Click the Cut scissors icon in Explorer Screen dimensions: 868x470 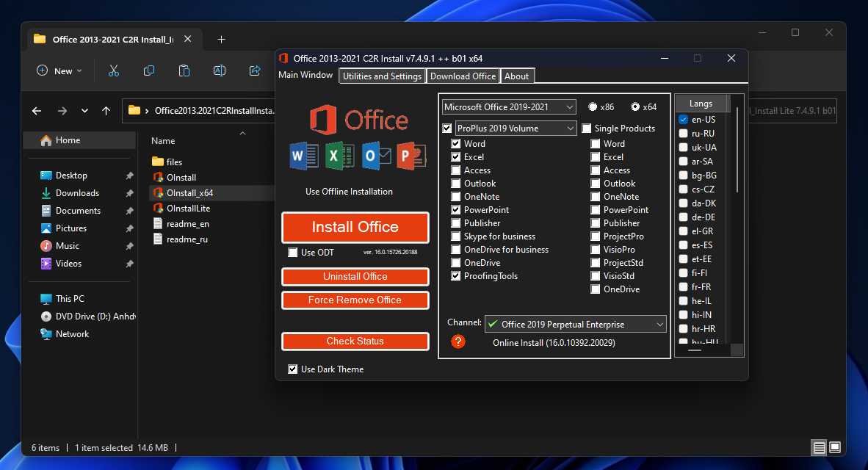click(114, 70)
